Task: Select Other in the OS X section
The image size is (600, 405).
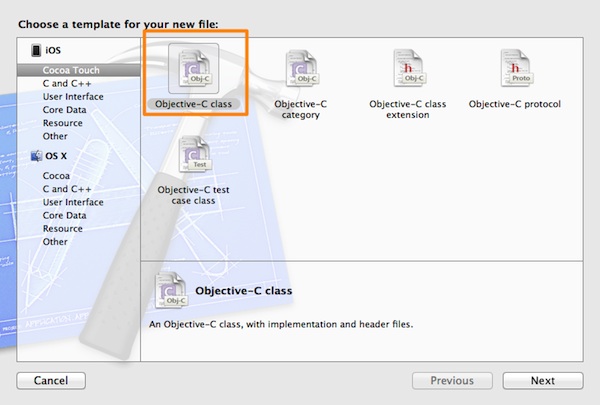Action: (55, 241)
